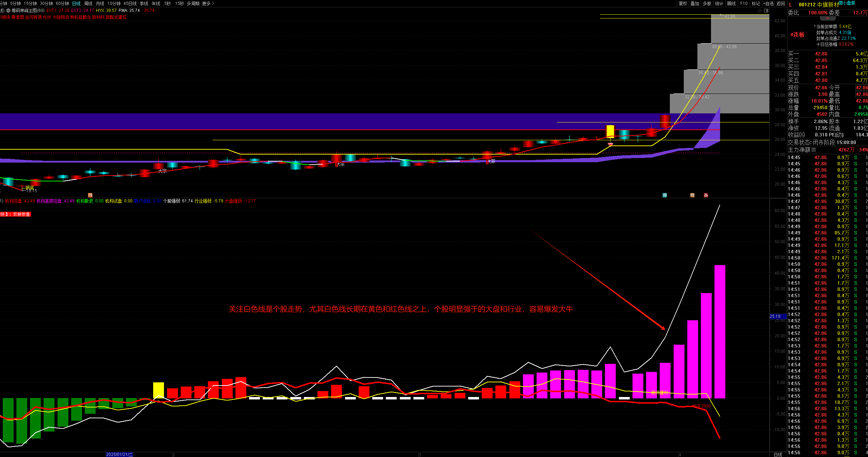Viewport: 868px width, 457px height.
Task: Click the tallest magenta histogram bar
Action: 720,331
